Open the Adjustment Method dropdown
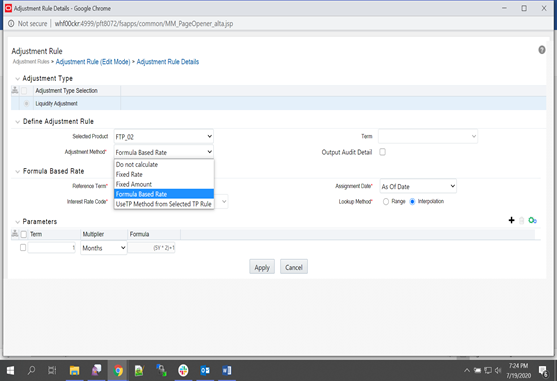 (x=163, y=152)
